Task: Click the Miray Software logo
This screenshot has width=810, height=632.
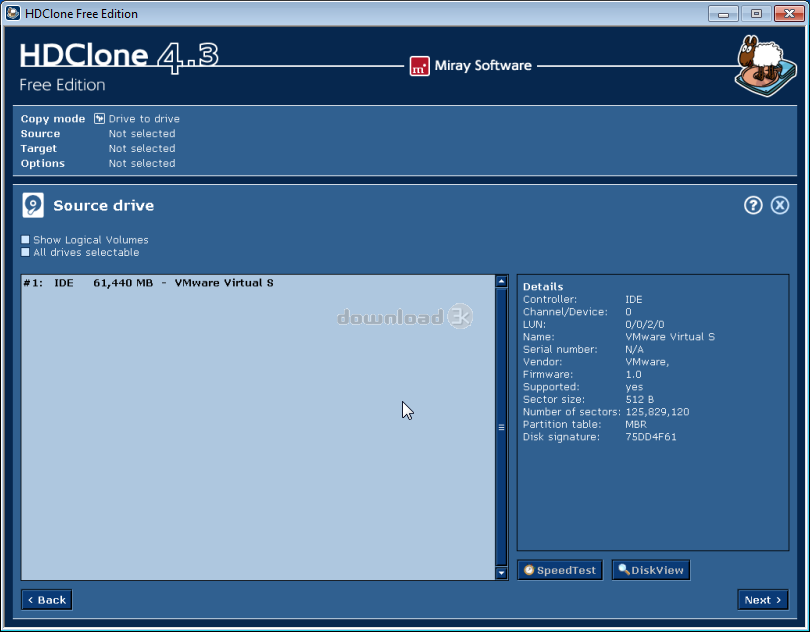Action: [x=419, y=65]
